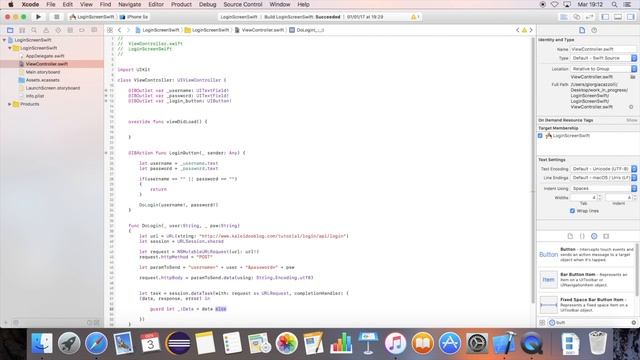Show the Assistant editor
The height and width of the screenshot is (360, 640).
click(x=577, y=17)
